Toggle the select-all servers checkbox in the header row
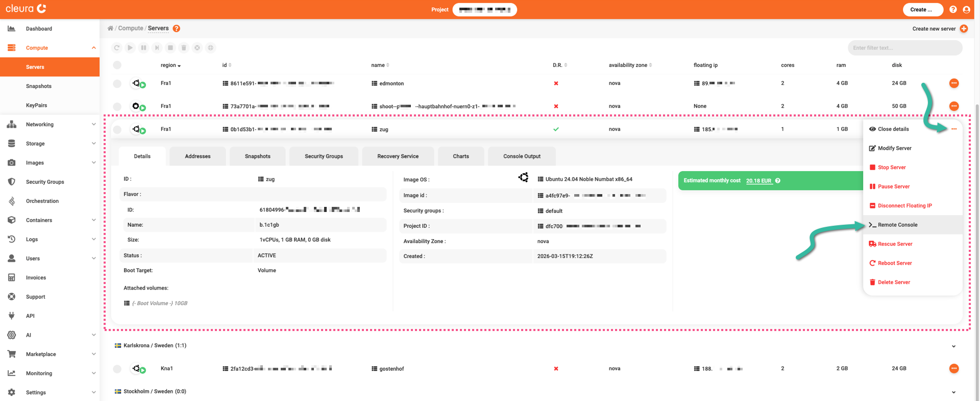 point(117,65)
